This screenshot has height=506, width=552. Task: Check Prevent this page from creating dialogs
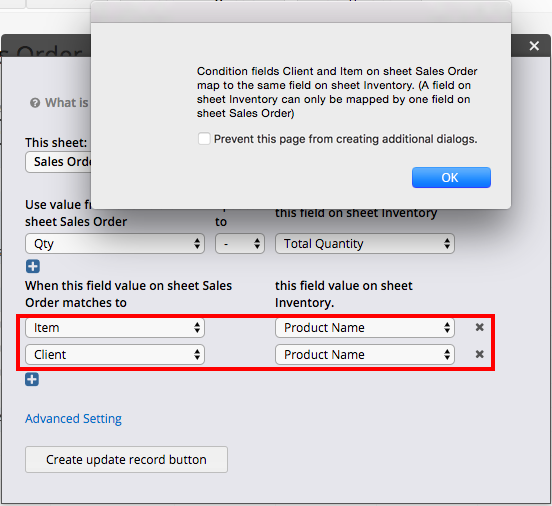click(x=204, y=139)
